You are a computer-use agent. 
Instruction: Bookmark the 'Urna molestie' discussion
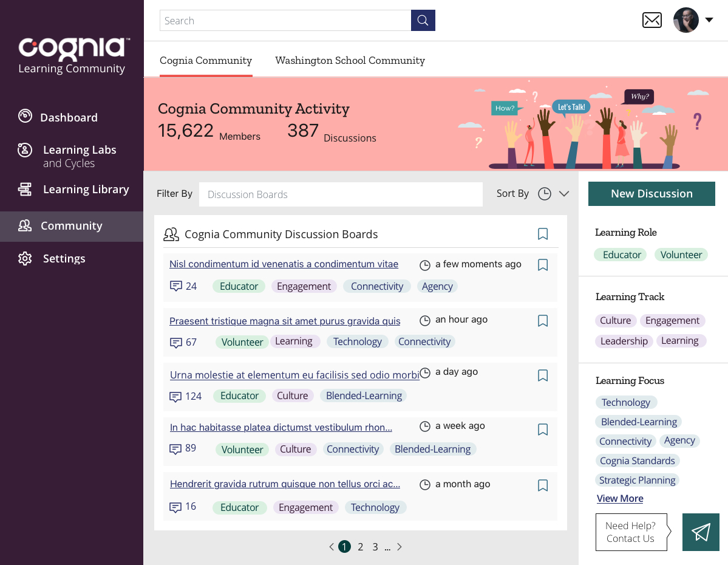click(543, 375)
